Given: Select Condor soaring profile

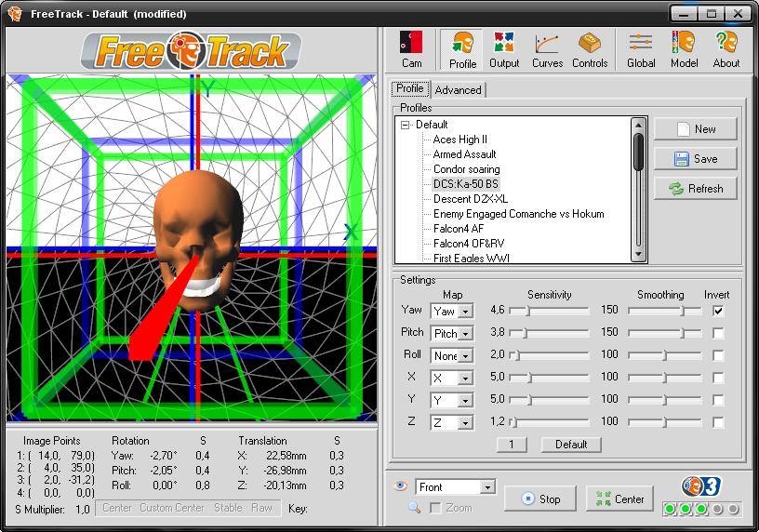Looking at the screenshot, I should (467, 169).
